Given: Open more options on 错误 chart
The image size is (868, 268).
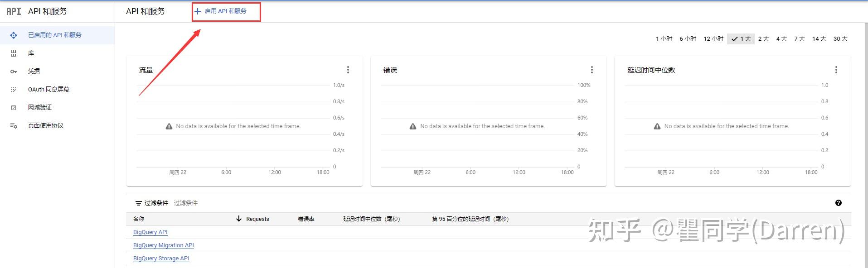Looking at the screenshot, I should tap(592, 70).
